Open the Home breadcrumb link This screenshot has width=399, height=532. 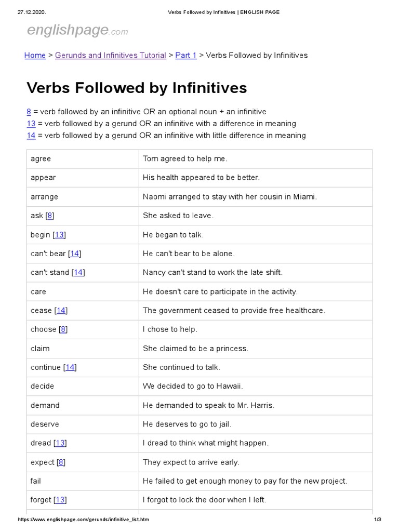(35, 55)
